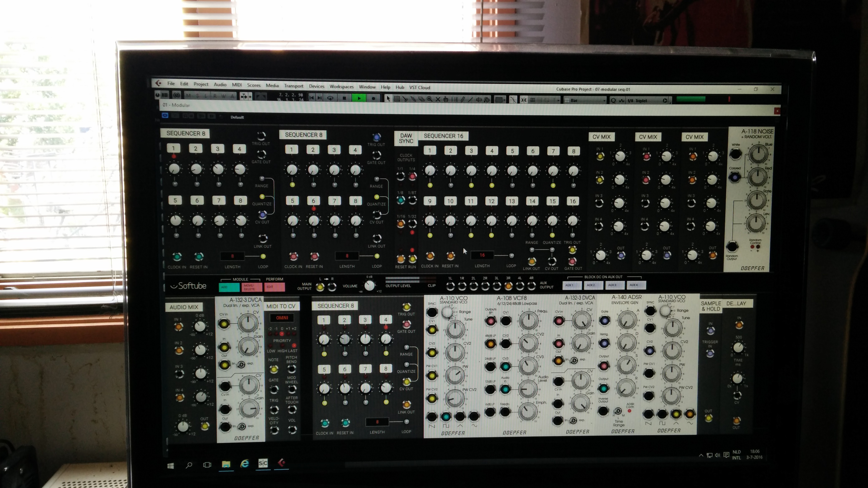Open the Windows Start menu
Viewport: 868px width, 488px height.
(x=170, y=466)
